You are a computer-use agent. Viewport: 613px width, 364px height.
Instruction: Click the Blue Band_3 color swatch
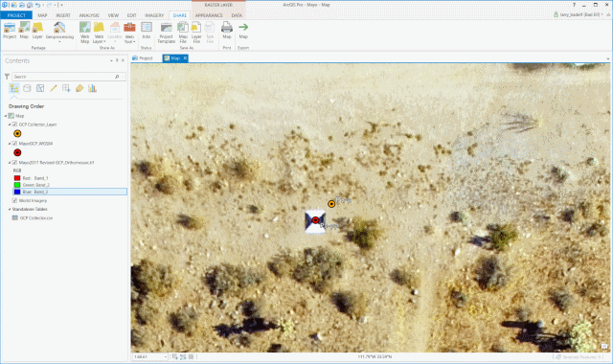click(x=17, y=192)
